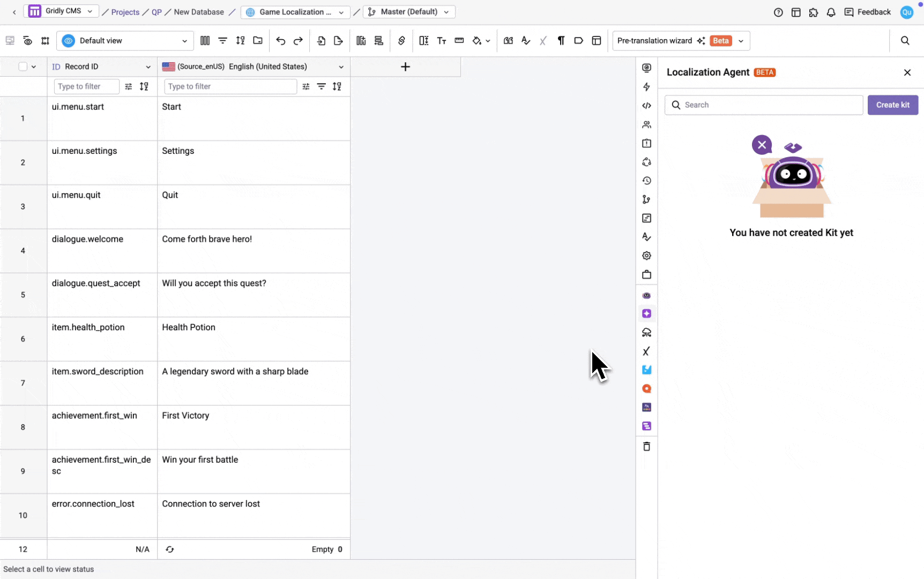Toggle the views eye icon in toolbar
The image size is (924, 579).
27,41
